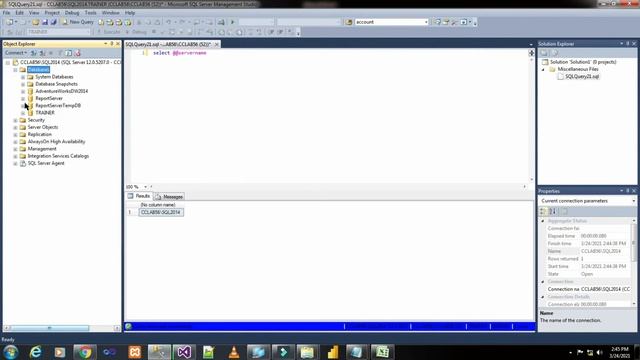Open Google Chrome from taskbar

(x=85, y=352)
